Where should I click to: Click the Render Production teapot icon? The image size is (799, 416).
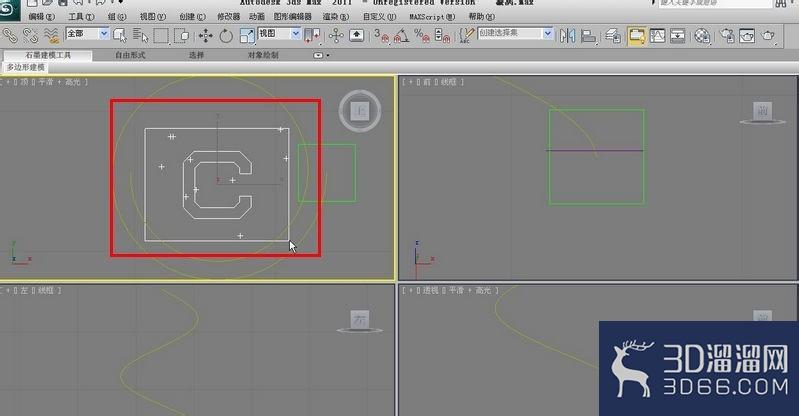768,36
